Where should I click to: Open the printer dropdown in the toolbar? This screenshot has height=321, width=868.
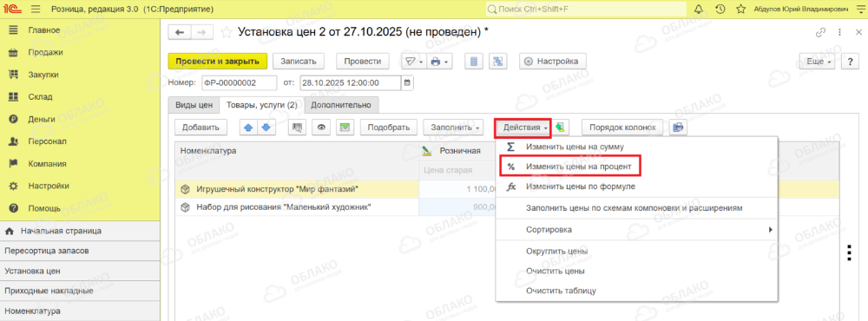click(440, 62)
